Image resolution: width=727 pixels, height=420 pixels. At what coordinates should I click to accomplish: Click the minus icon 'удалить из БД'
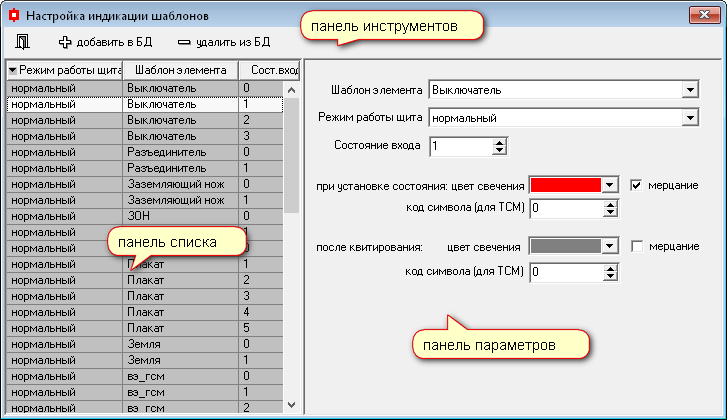click(183, 43)
